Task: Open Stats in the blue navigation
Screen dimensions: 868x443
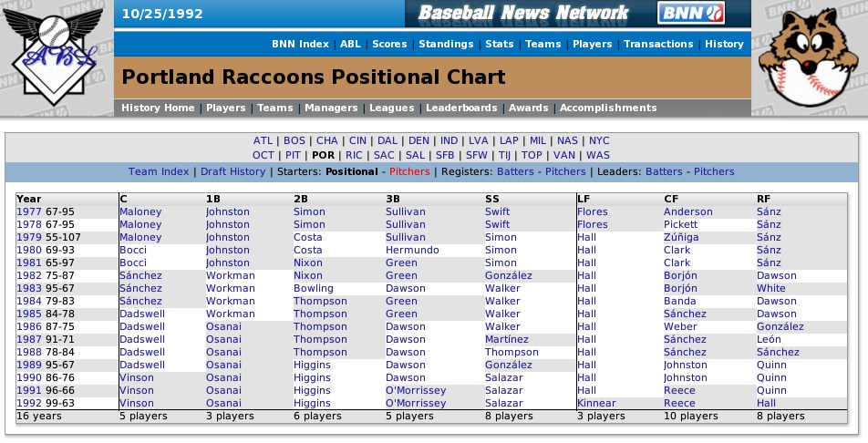Action: pos(500,45)
